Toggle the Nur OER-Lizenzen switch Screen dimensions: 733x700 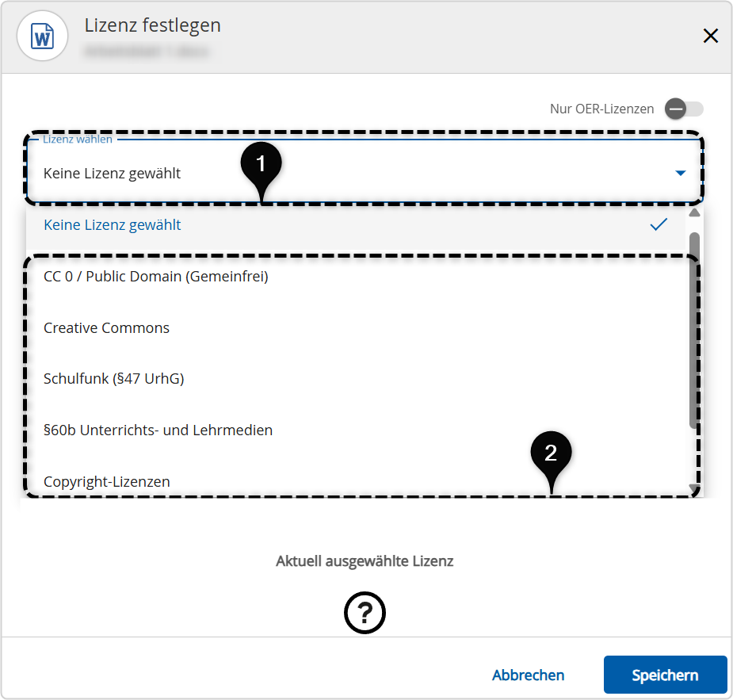coord(684,109)
